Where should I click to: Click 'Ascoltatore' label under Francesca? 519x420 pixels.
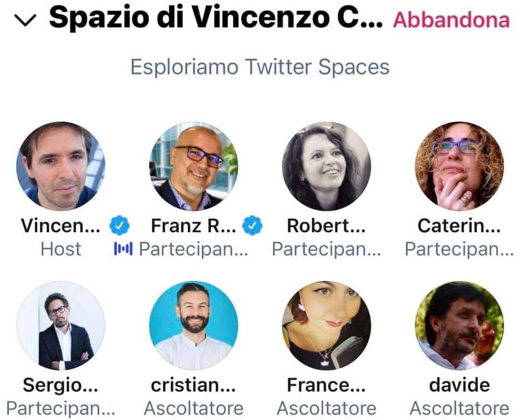[x=327, y=408]
